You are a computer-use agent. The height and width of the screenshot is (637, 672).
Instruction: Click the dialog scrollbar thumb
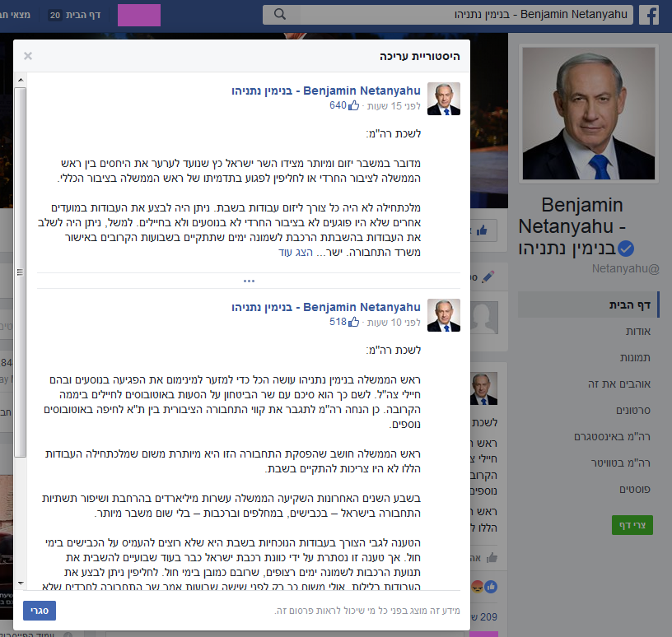tap(20, 272)
